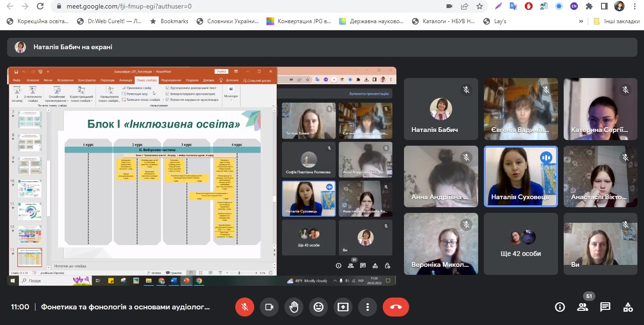Show the participants list with 51 badge

(x=583, y=307)
